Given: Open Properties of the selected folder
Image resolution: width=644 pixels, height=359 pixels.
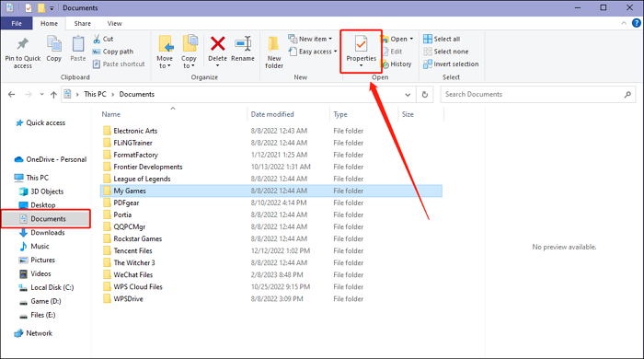Looking at the screenshot, I should (361, 52).
